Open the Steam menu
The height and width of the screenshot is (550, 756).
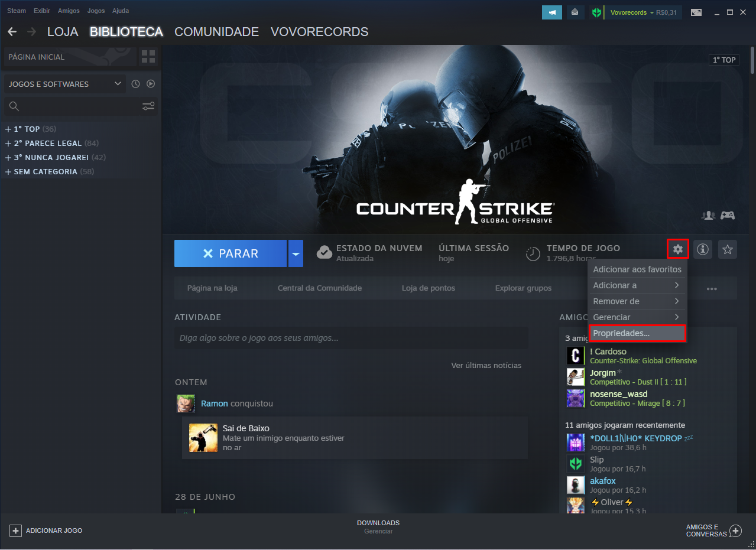click(17, 11)
